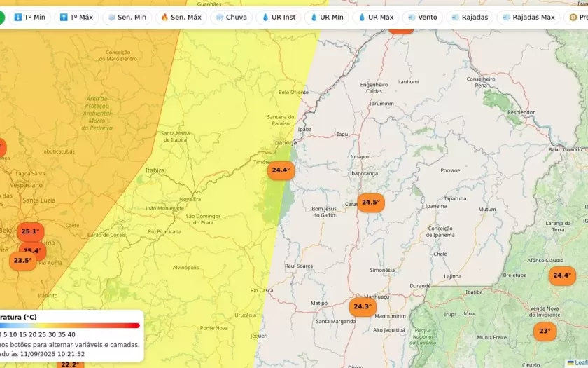Viewport: 588px width, 368px height.
Task: Click the 25.1° temperature marker
Action: 30,231
